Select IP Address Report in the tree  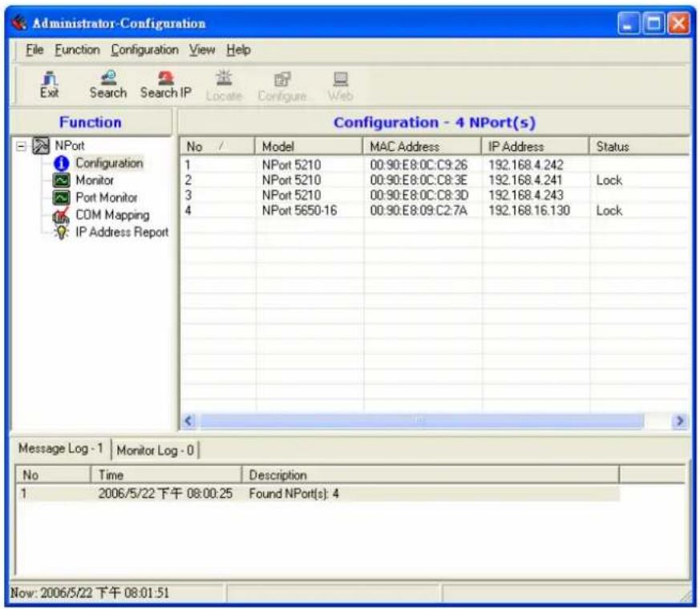[x=122, y=232]
